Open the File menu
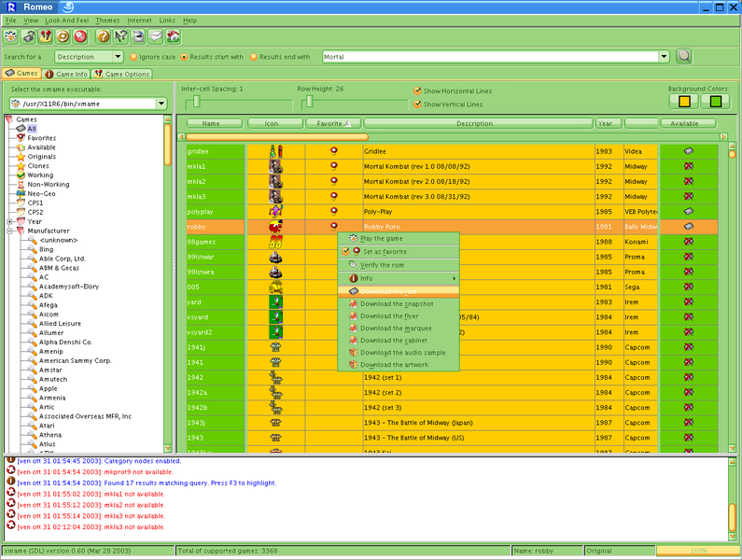 10,21
